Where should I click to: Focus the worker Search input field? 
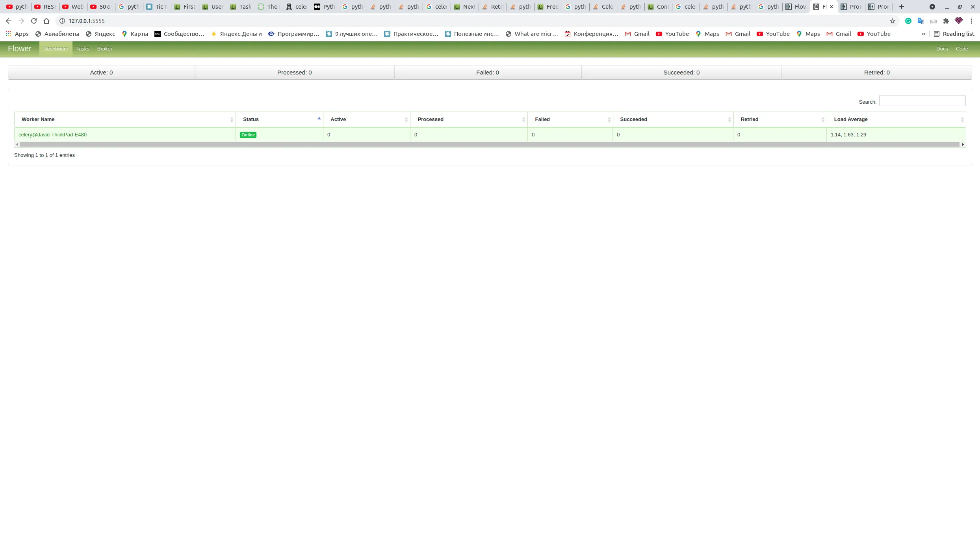tap(922, 101)
